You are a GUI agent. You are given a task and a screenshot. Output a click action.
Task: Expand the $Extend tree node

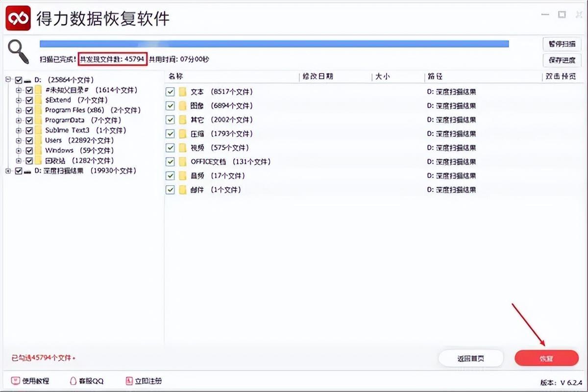click(x=19, y=100)
